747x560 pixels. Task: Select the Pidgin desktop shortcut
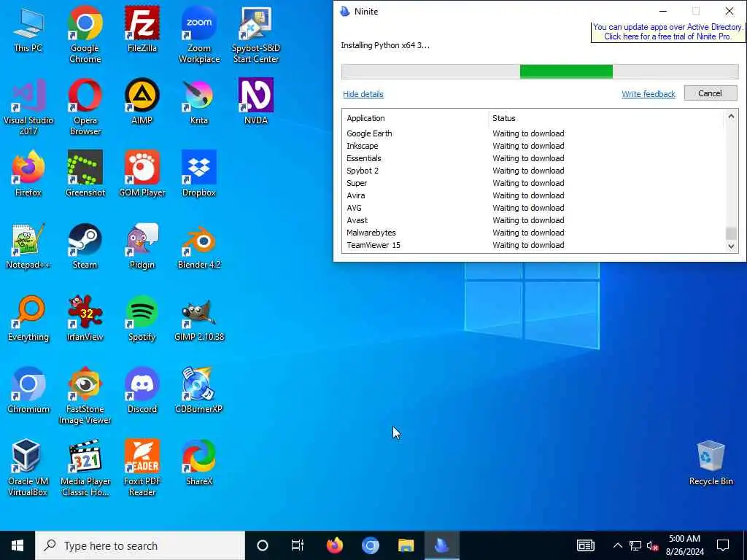tap(142, 246)
